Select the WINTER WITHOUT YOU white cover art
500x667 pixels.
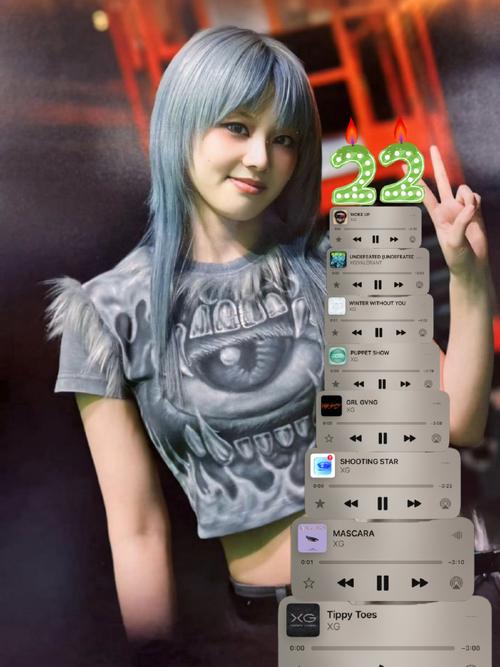337,306
